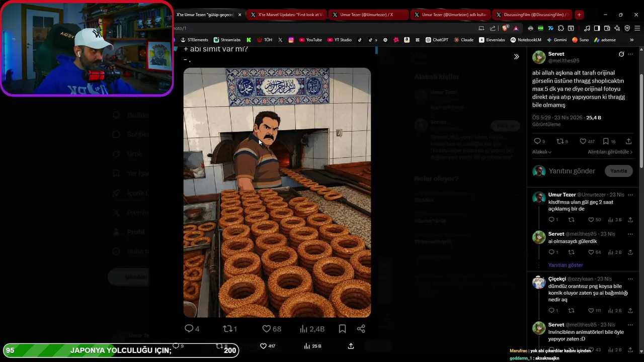644x362 pixels.
Task: Share the photo post below the image
Action: 361,329
